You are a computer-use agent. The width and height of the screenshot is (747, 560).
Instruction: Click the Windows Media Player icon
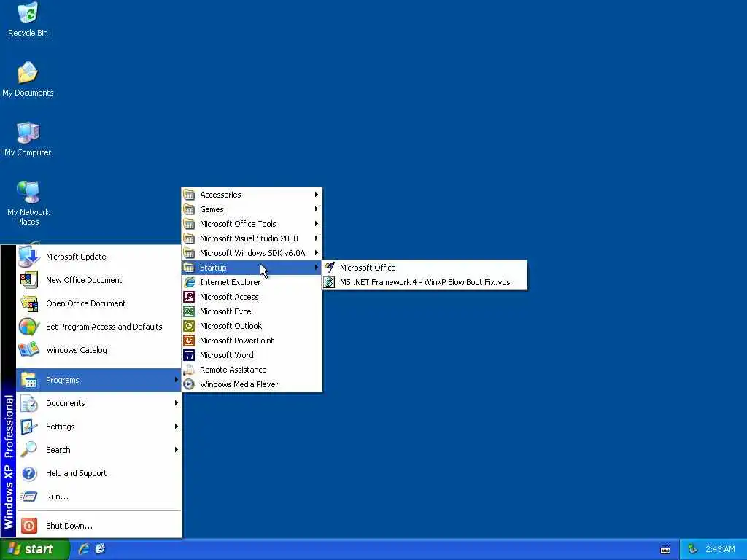click(x=189, y=384)
